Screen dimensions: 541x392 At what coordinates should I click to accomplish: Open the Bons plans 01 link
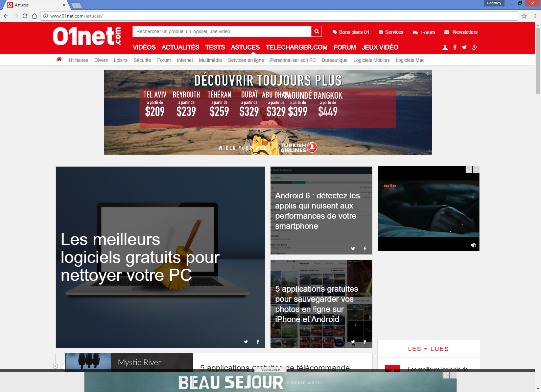point(351,32)
